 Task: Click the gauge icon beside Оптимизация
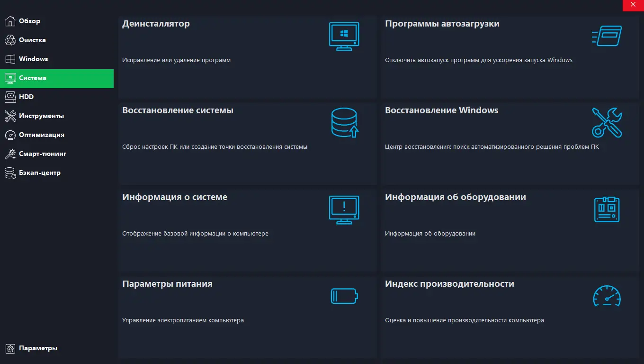(x=10, y=135)
